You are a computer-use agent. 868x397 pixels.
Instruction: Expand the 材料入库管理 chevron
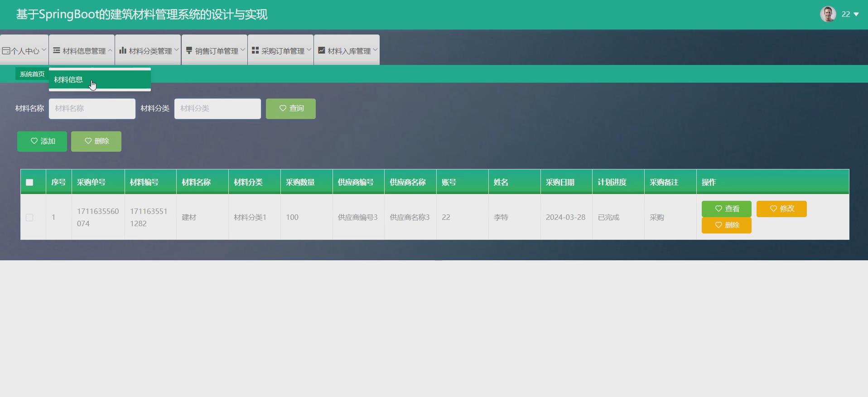375,50
